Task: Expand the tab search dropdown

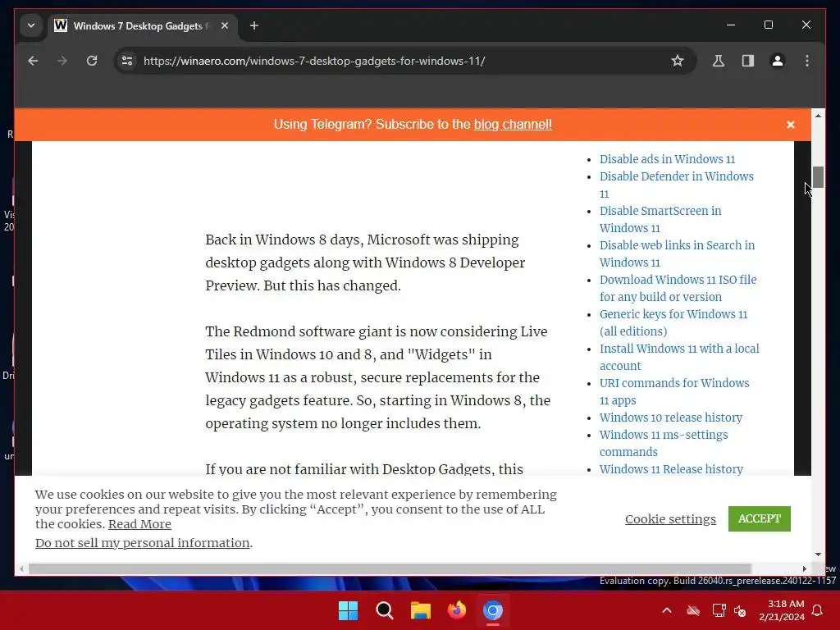Action: click(x=31, y=25)
